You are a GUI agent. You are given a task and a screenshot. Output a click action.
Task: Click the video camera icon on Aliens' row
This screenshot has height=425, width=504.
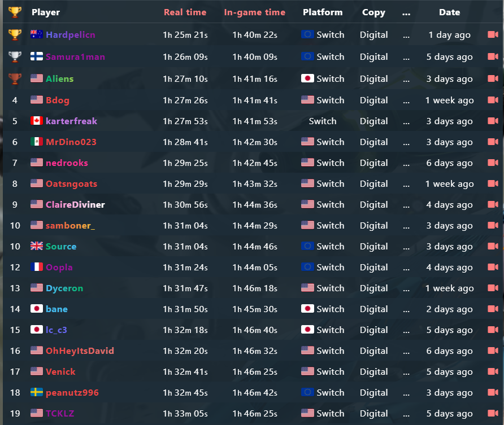[x=493, y=78]
